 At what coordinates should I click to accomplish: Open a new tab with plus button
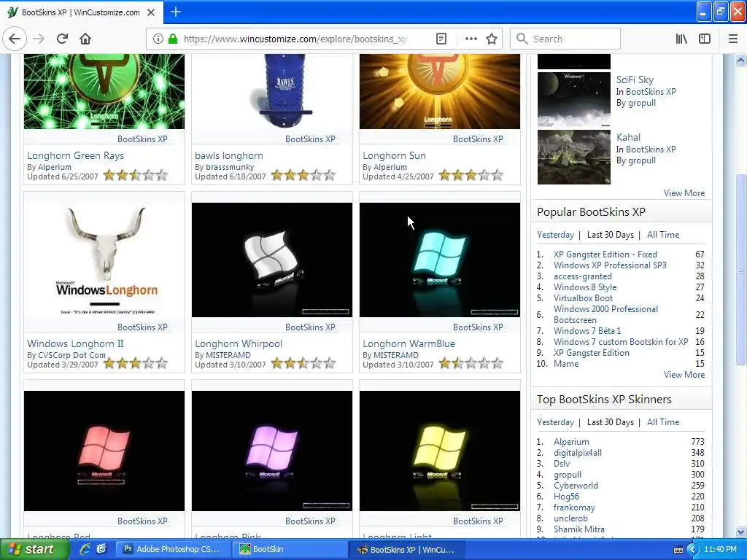click(x=175, y=12)
